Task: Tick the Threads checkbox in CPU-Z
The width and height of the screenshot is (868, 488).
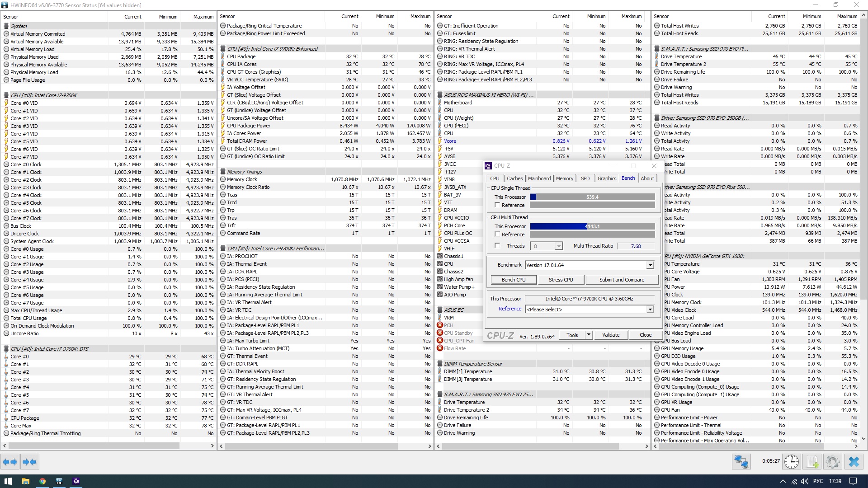Action: coord(497,246)
